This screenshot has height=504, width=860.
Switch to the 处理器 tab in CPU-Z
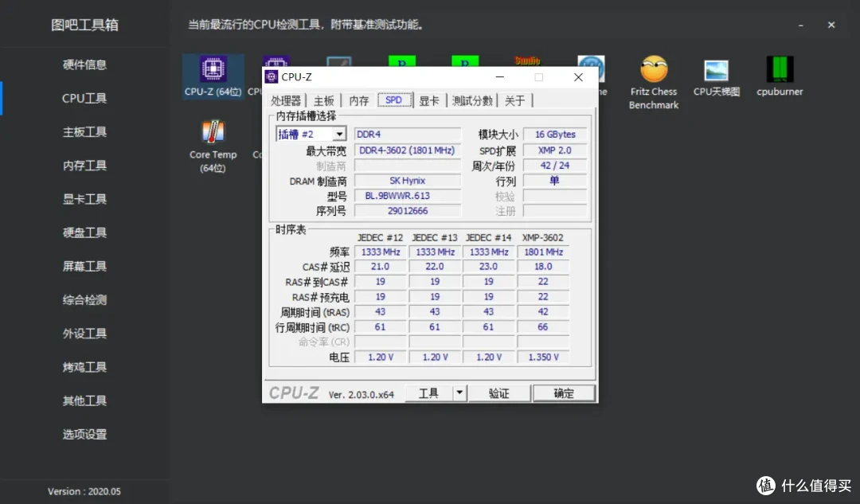point(286,100)
